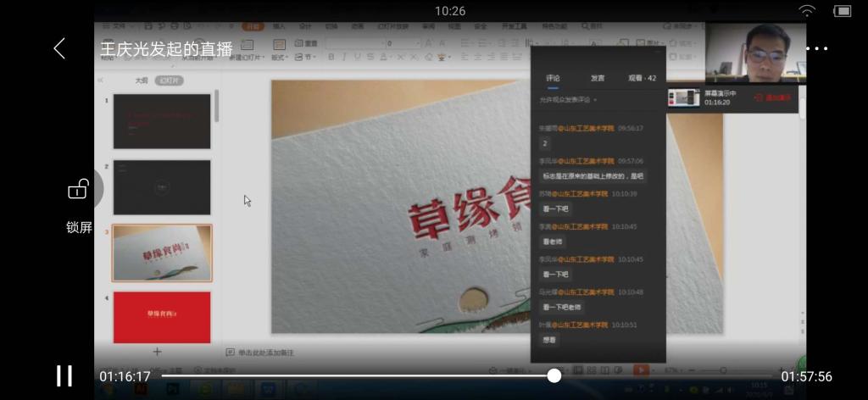Go back using the left arrow
Screen dimensions: 868x400
[x=59, y=48]
